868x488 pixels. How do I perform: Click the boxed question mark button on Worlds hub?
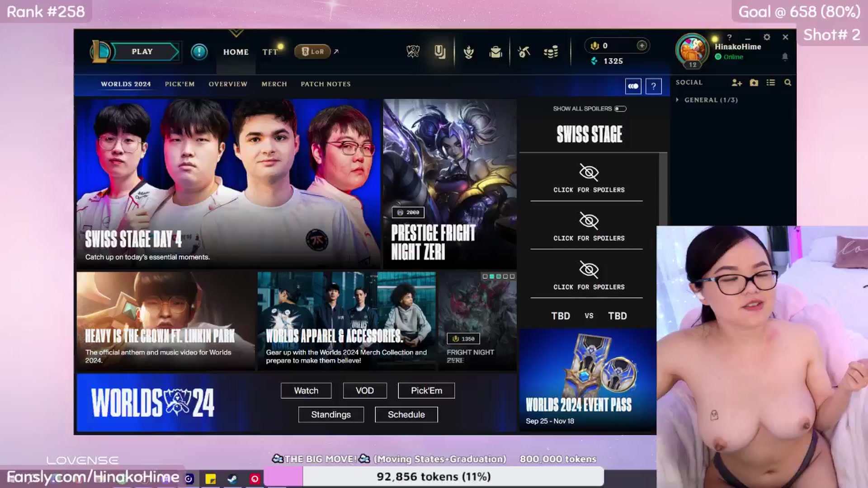[653, 86]
